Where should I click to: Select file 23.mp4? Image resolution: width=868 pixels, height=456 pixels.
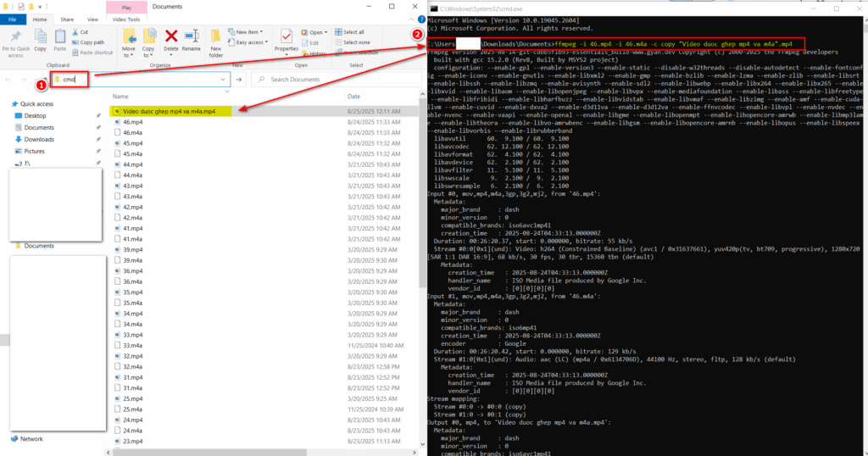point(132,441)
